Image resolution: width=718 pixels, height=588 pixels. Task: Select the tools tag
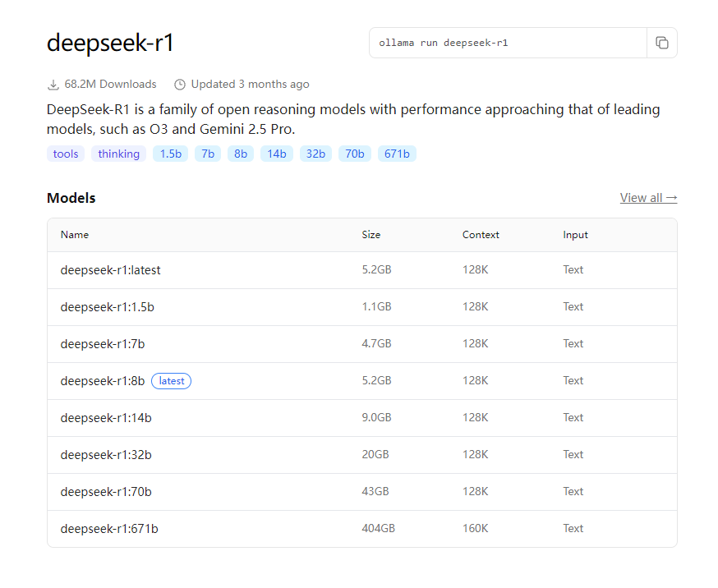pyautogui.click(x=66, y=154)
